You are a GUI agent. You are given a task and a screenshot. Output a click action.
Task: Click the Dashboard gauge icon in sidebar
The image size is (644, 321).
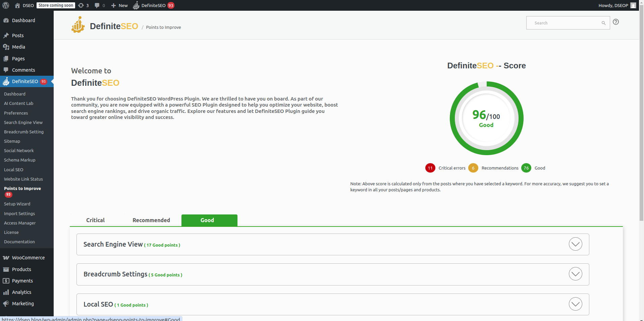tap(6, 20)
